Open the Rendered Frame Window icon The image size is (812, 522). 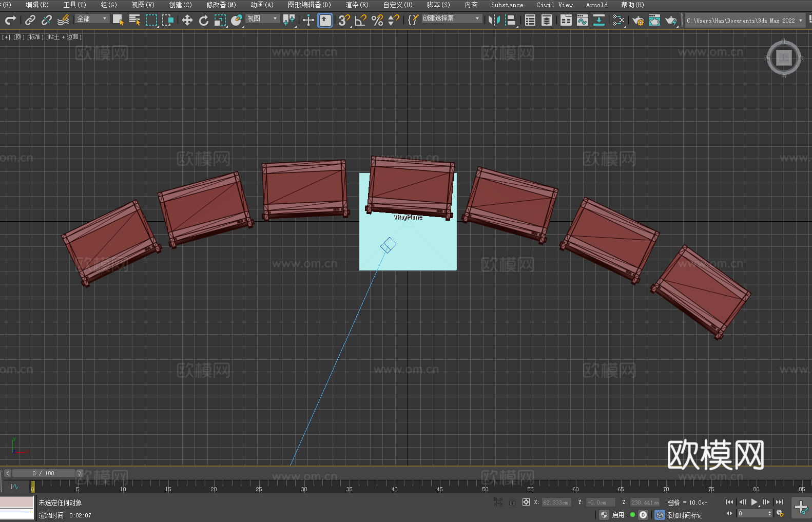(x=654, y=20)
